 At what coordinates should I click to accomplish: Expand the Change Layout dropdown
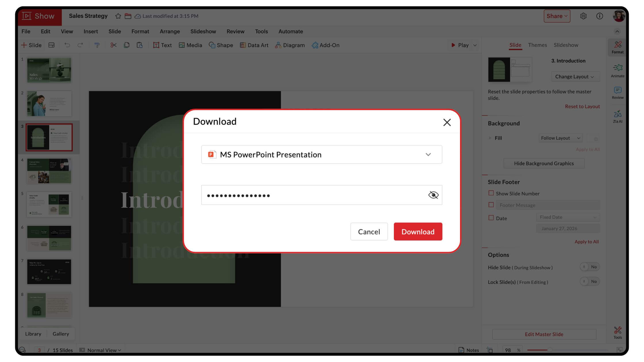(x=575, y=77)
